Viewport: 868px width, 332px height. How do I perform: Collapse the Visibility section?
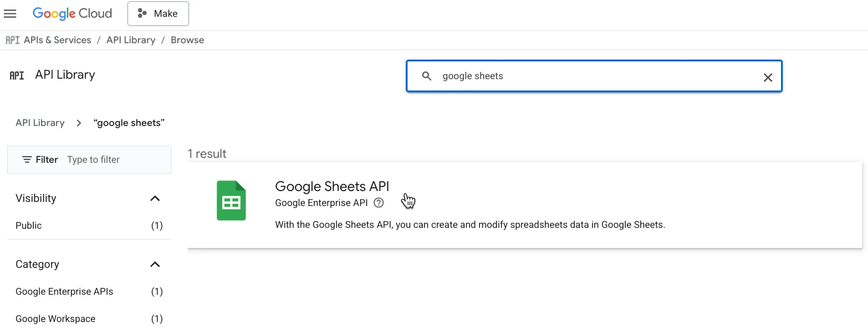coord(155,198)
